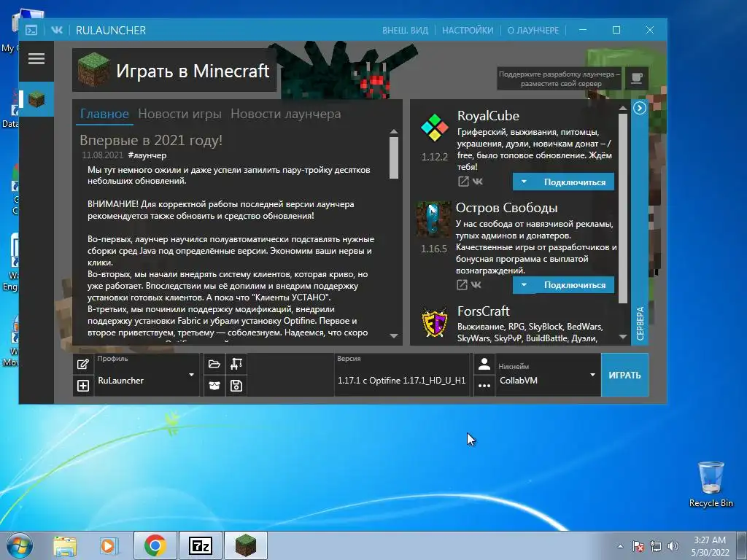The image size is (747, 560).
Task: Click the RoyalCube server title
Action: tap(488, 116)
